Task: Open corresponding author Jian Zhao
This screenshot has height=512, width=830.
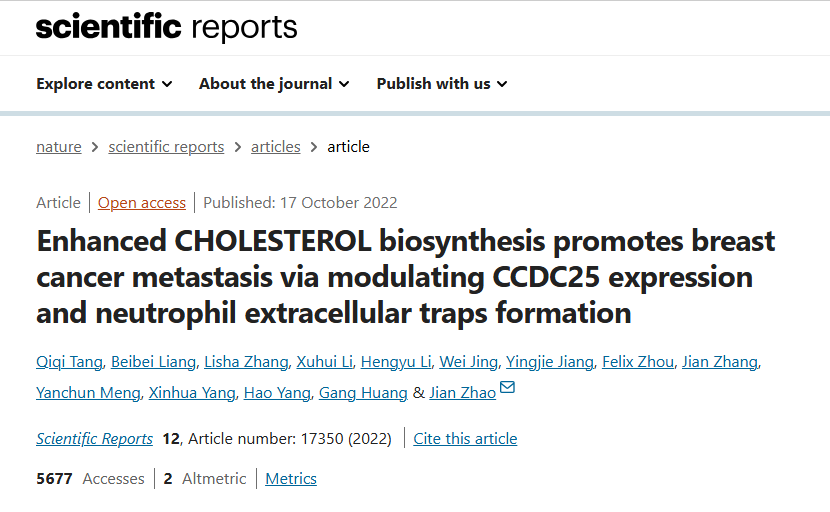Action: click(x=463, y=393)
